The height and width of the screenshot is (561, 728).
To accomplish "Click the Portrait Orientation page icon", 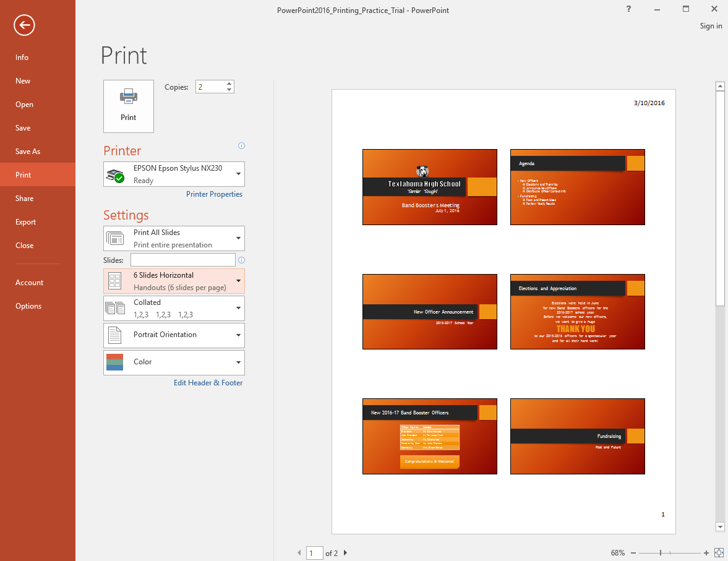I will coord(114,335).
